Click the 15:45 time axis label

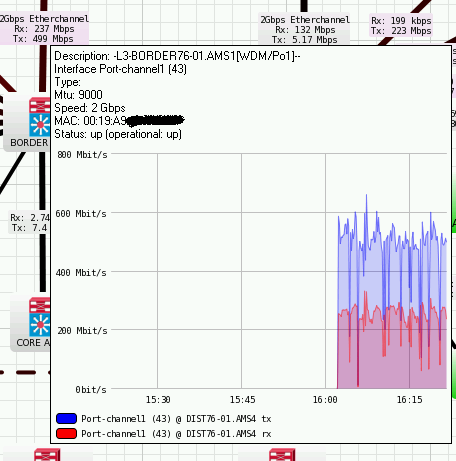tap(242, 400)
